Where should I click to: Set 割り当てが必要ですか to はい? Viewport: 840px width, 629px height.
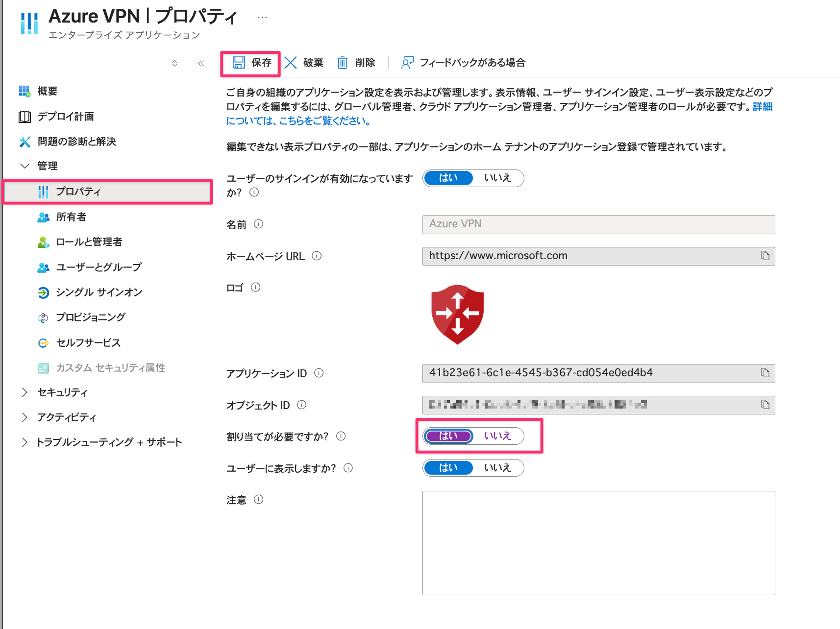(x=448, y=436)
